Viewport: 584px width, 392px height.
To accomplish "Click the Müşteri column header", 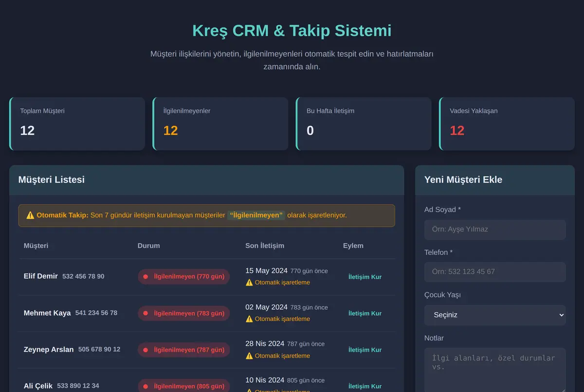I will (x=36, y=246).
